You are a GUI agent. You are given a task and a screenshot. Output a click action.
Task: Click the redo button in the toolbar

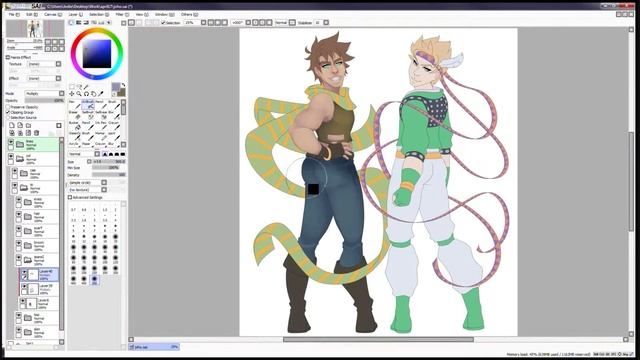click(139, 23)
